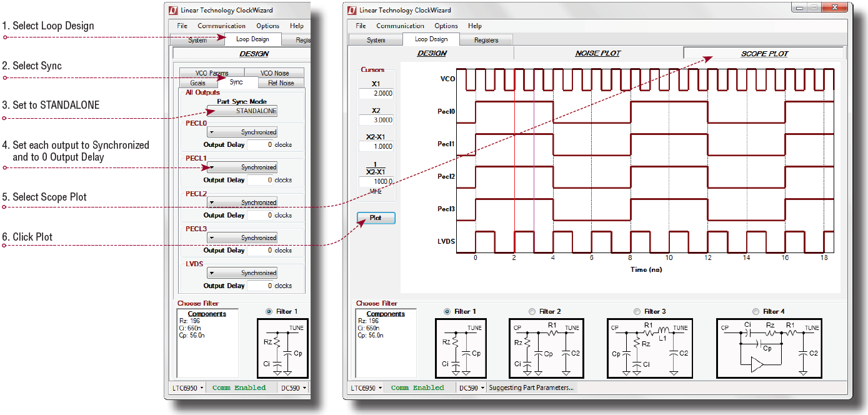The height and width of the screenshot is (415, 868).
Task: Click the Filter 3 circuit schematic image
Action: (650, 349)
